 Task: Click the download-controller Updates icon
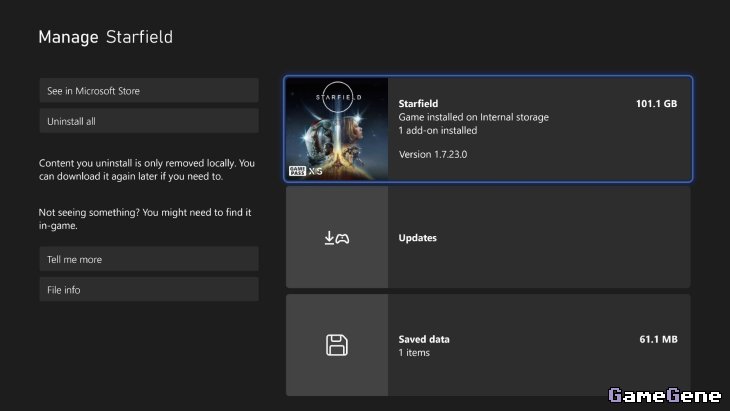pos(337,238)
